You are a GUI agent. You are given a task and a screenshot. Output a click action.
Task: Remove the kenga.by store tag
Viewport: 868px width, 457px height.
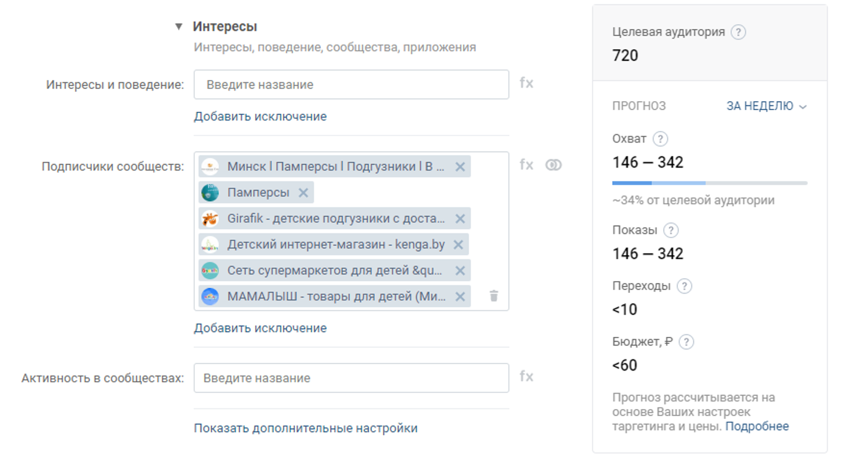[458, 244]
